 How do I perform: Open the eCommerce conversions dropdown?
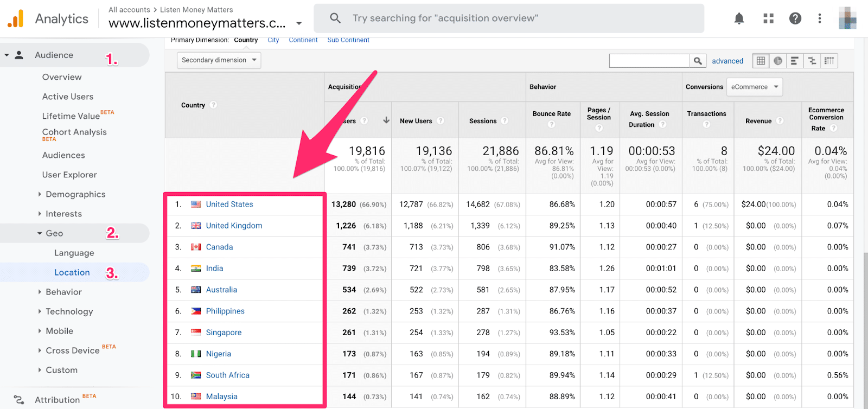755,87
